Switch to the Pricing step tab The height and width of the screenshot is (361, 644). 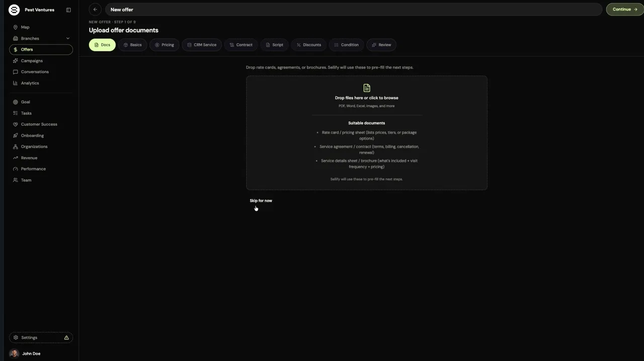coord(165,45)
